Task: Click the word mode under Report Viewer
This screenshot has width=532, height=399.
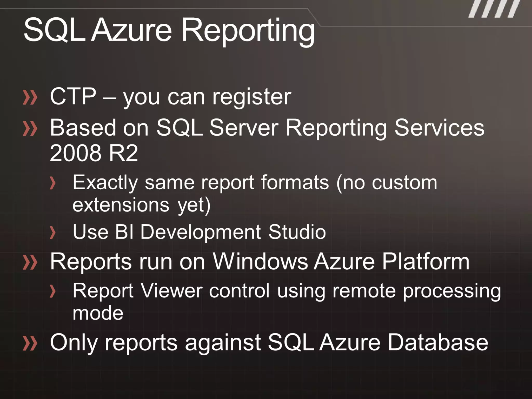Action: point(98,313)
